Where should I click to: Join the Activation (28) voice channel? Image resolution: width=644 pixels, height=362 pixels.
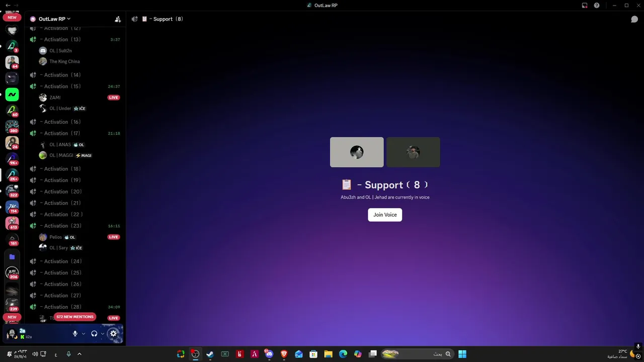(74, 307)
